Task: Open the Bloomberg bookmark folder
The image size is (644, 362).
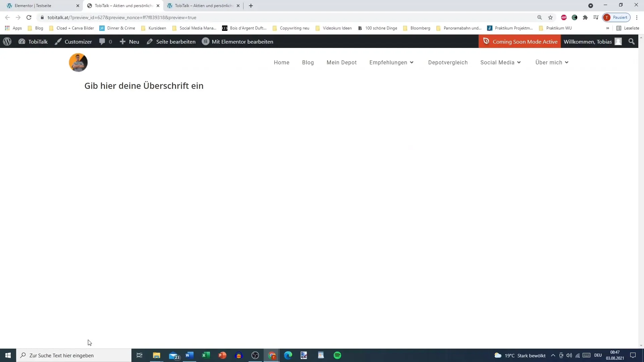Action: point(417,28)
